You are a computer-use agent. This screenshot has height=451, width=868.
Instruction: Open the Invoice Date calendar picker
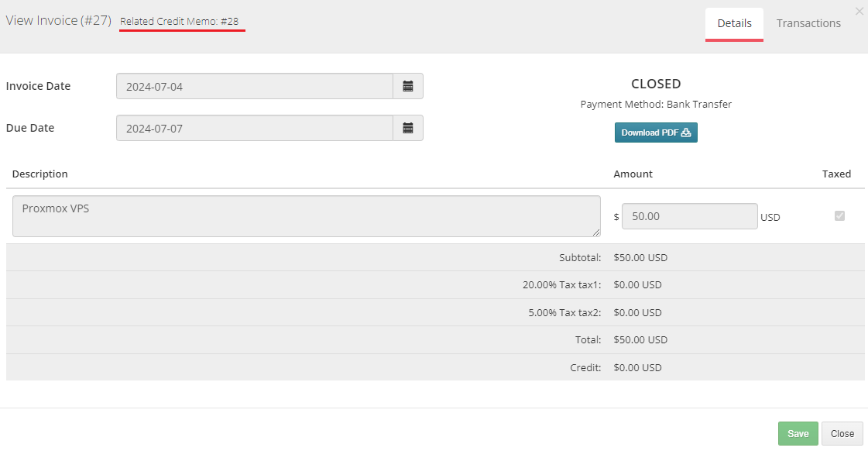coord(408,87)
